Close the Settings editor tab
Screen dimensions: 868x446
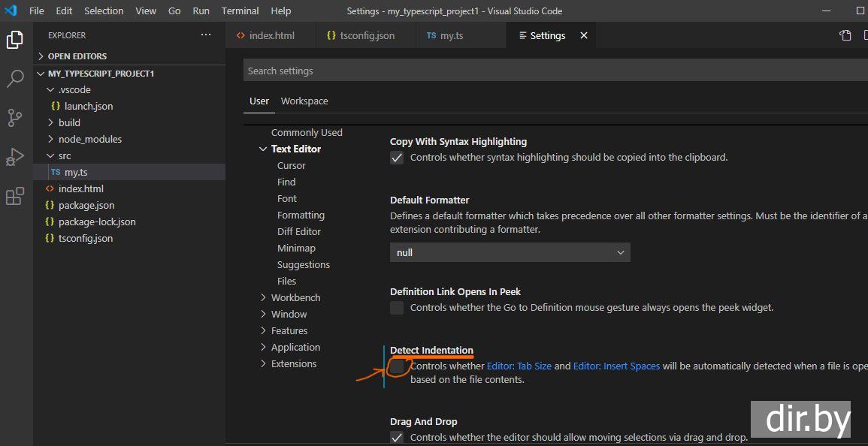pyautogui.click(x=584, y=35)
